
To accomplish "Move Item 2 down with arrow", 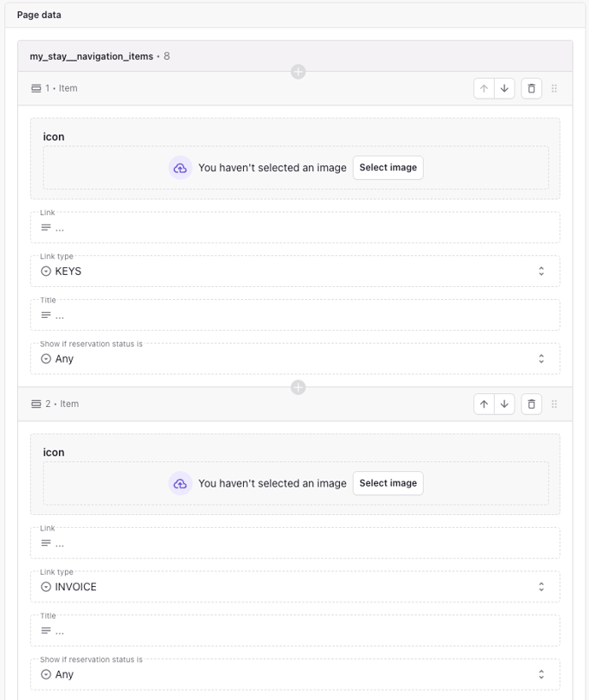I will point(504,404).
